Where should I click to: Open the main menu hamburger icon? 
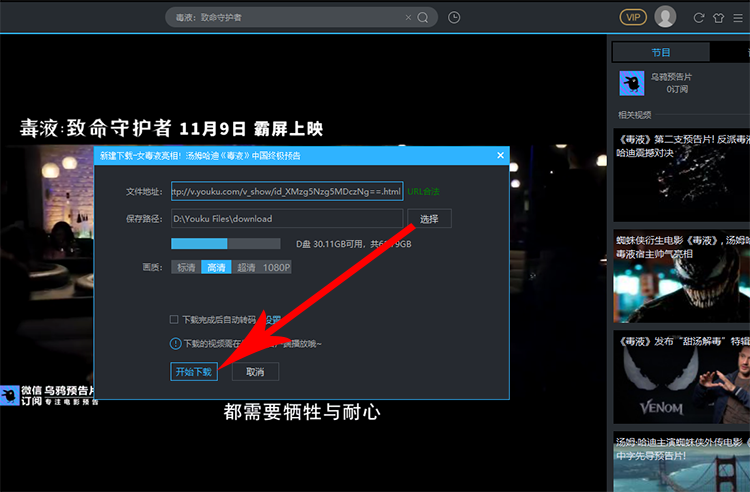738,18
